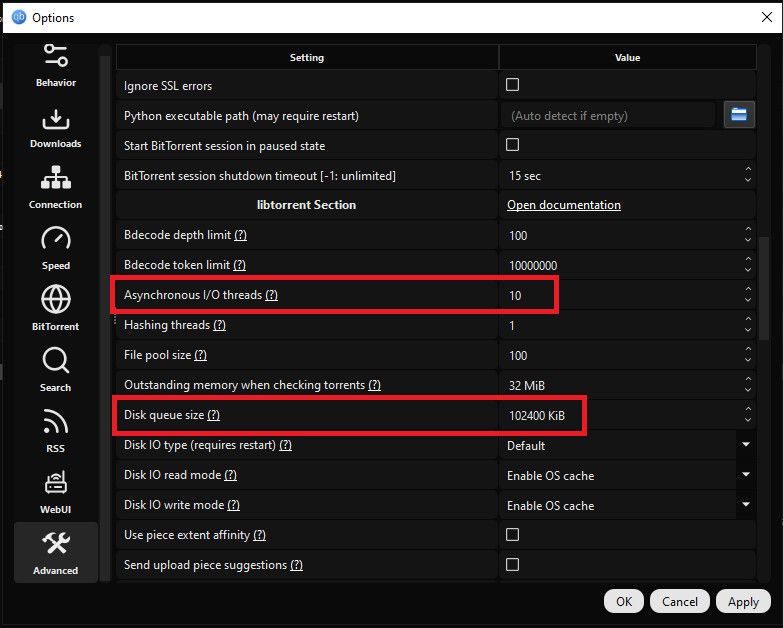Select the Advanced settings page
The height and width of the screenshot is (628, 783).
(x=55, y=553)
